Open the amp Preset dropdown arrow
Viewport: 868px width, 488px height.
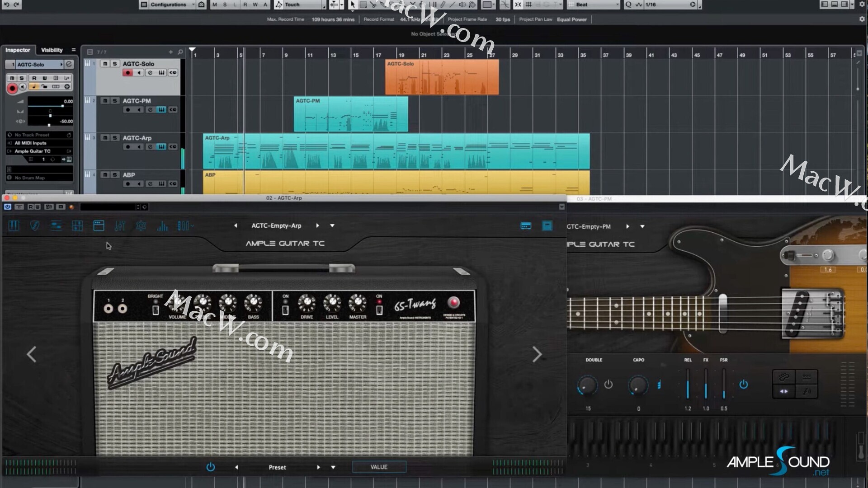pos(333,467)
